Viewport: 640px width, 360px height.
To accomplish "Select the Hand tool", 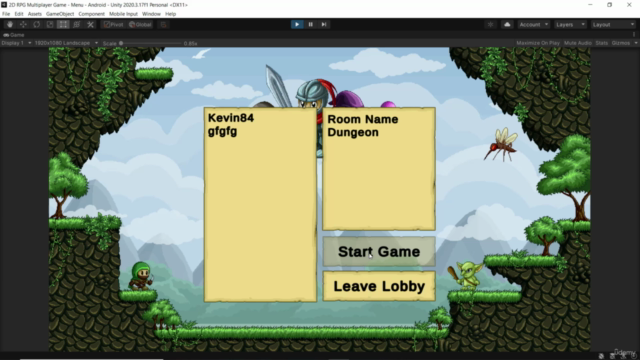I will pyautogui.click(x=10, y=24).
